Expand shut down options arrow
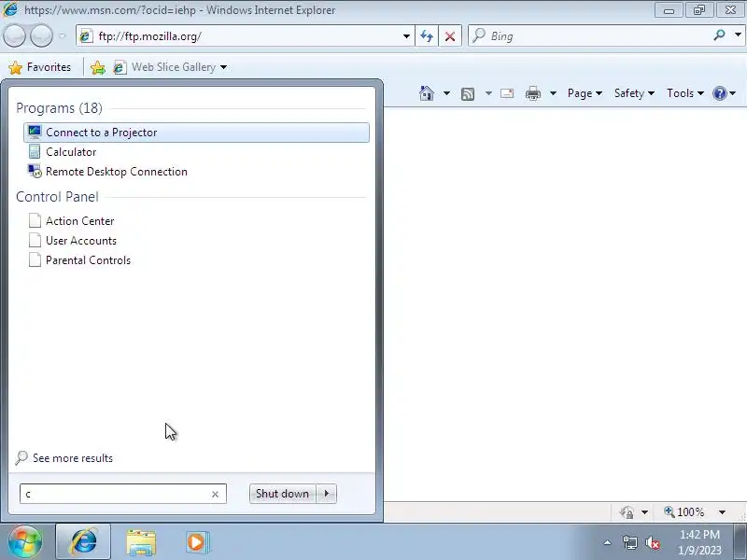 point(326,494)
